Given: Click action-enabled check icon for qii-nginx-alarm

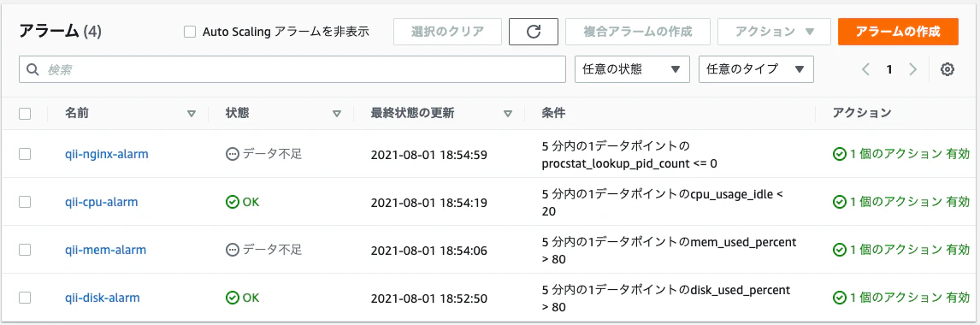Looking at the screenshot, I should (840, 154).
